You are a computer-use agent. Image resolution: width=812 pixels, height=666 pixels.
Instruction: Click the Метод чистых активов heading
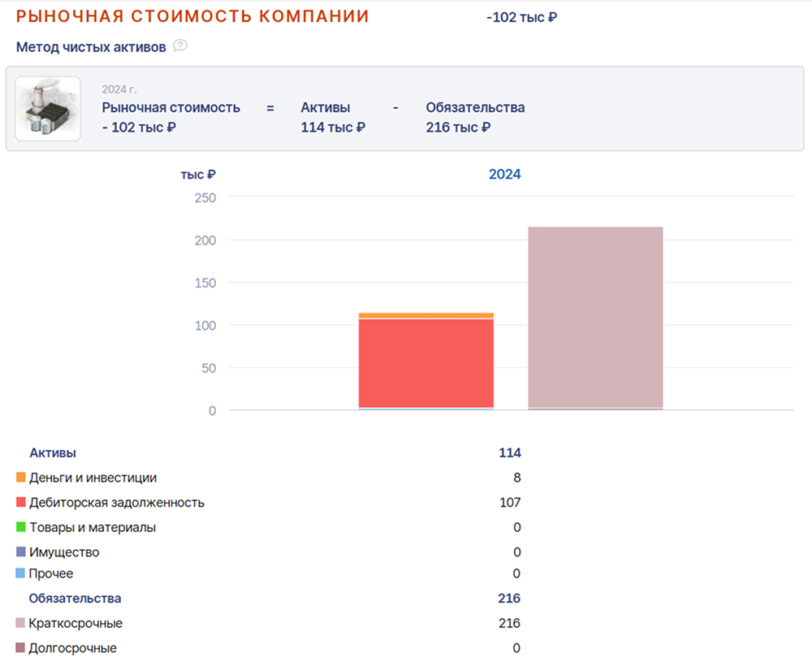tap(91, 47)
